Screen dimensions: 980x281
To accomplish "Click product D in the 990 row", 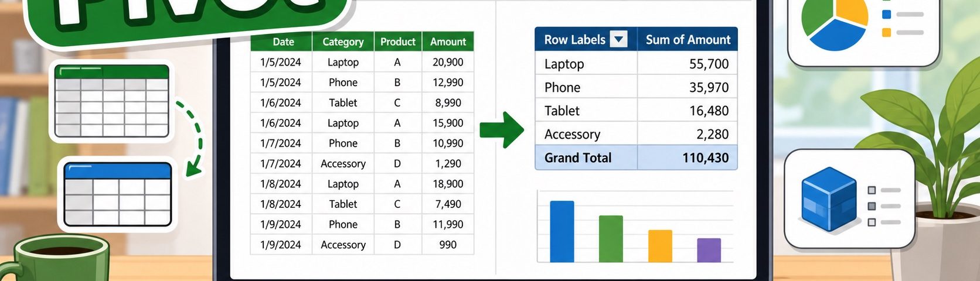I will pos(397,245).
